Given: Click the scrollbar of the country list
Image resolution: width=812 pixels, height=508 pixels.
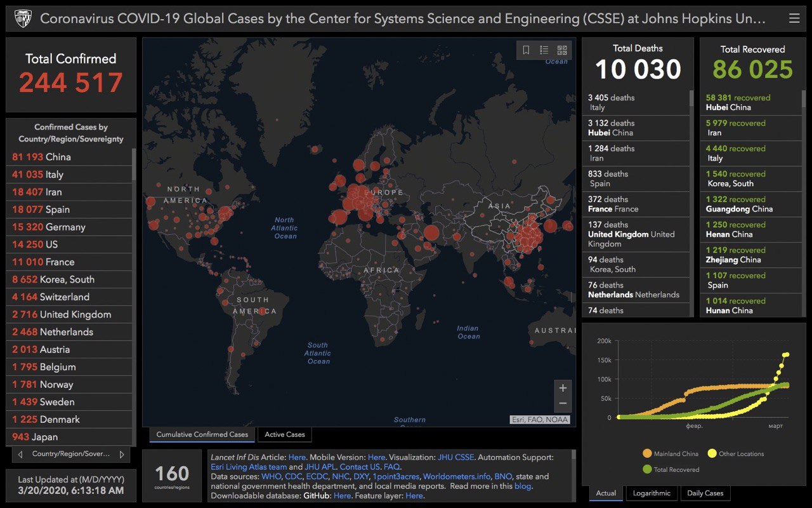Looking at the screenshot, I should tap(133, 165).
